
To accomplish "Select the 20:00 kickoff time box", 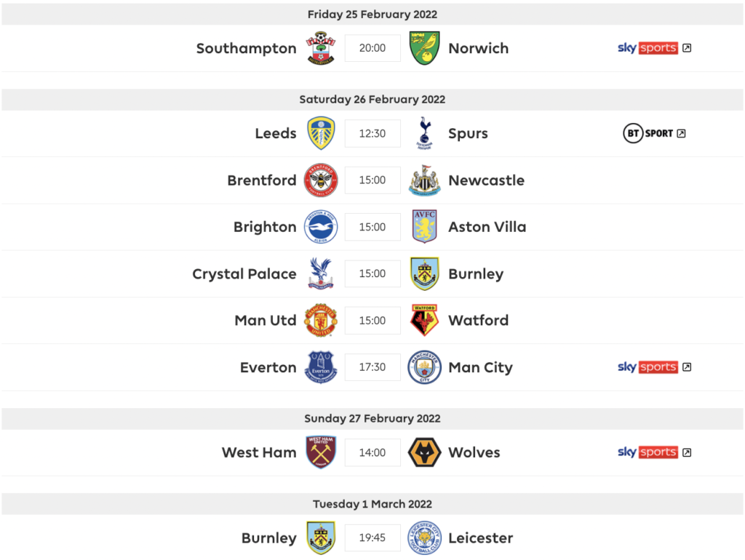I will click(x=372, y=48).
